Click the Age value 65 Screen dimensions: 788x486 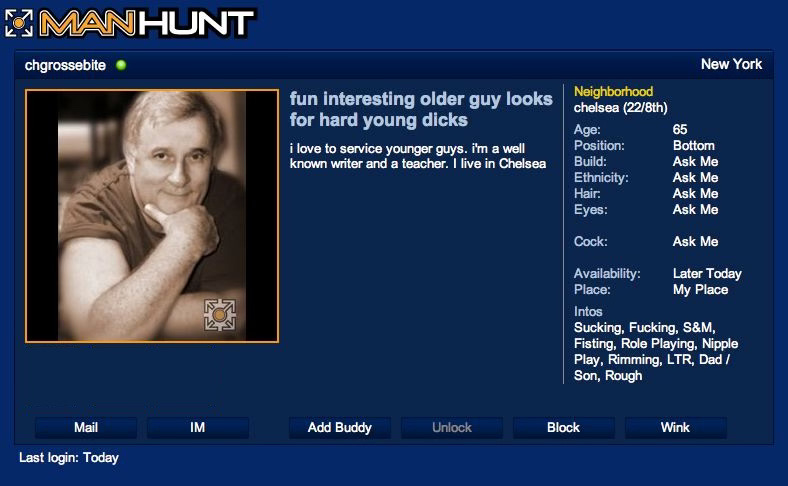pos(680,130)
